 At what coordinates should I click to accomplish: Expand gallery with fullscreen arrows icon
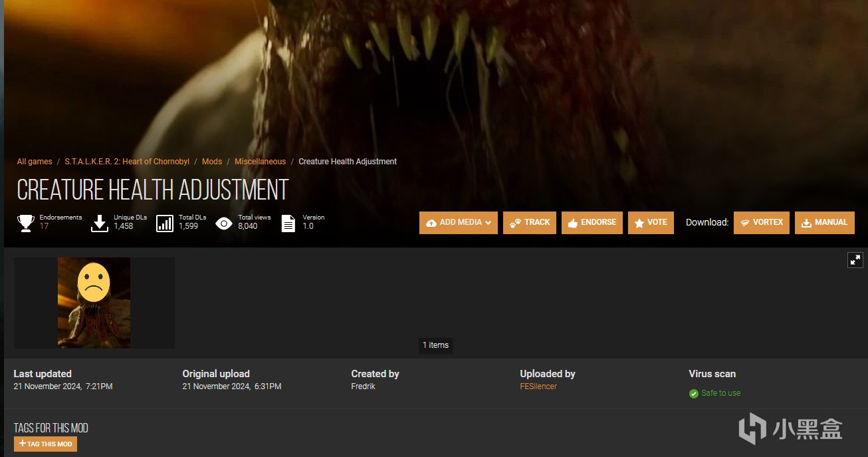coord(855,260)
